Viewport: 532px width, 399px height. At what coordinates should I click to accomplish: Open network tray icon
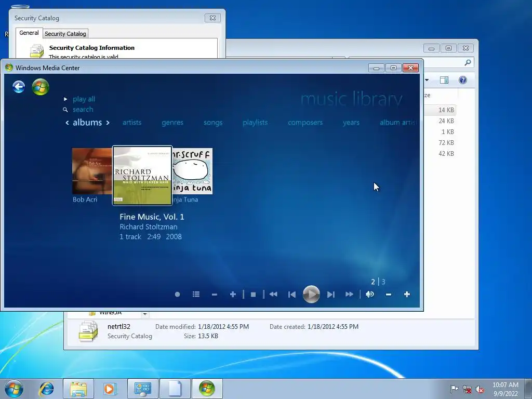(x=467, y=389)
